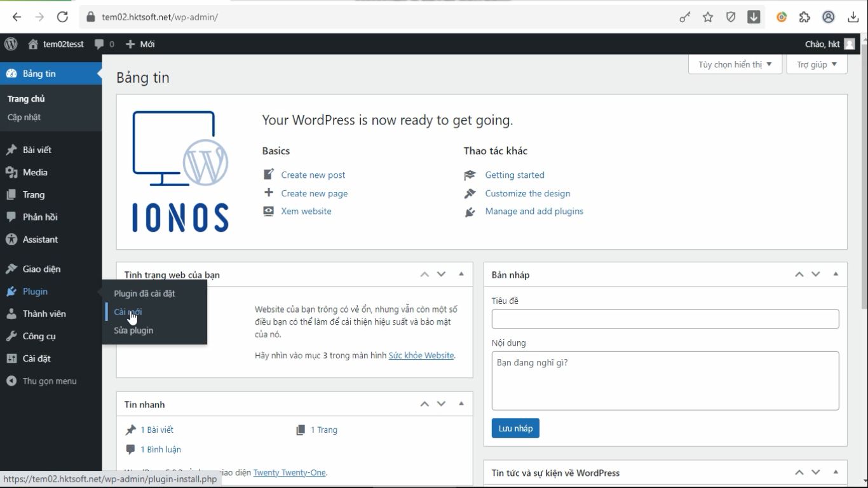Viewport: 868px width, 488px height.
Task: Open Plugin đã cài đặt submenu item
Action: [x=144, y=294]
